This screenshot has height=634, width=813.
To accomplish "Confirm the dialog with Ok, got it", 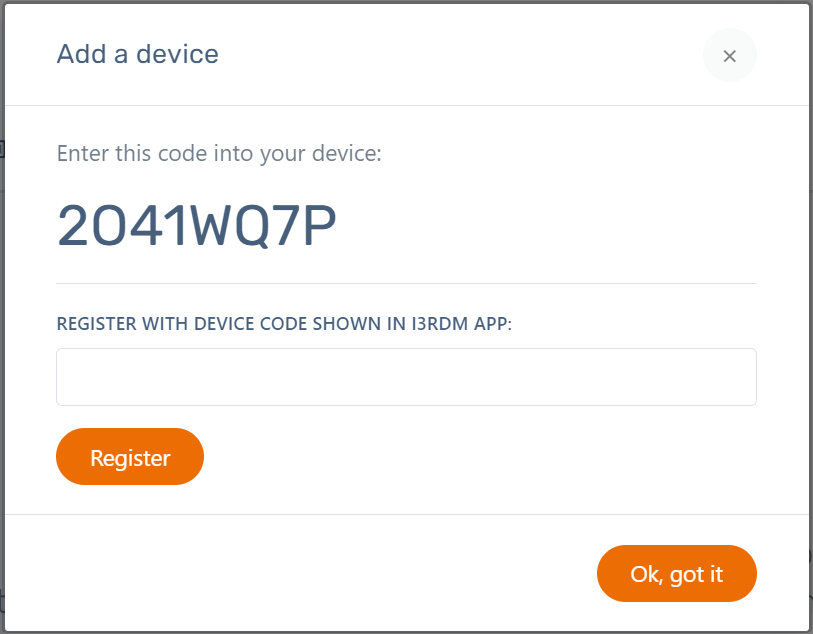I will [676, 574].
